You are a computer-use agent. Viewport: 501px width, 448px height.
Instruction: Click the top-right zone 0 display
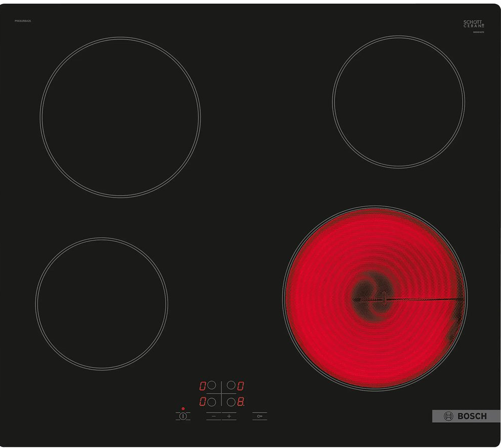click(x=241, y=386)
